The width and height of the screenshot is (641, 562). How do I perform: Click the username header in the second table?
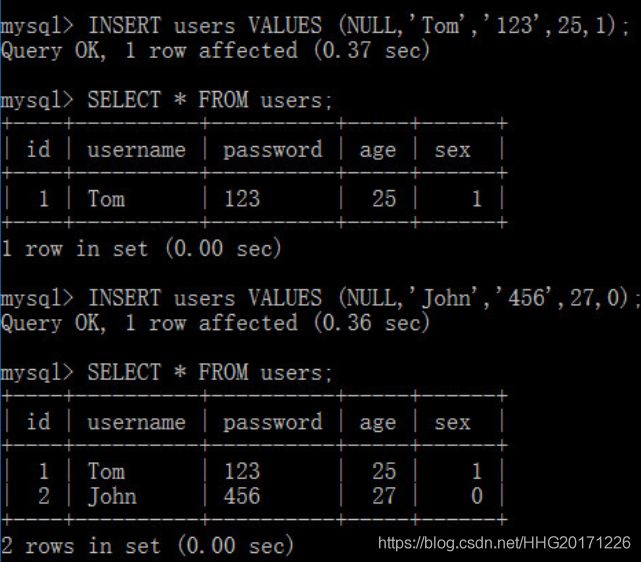(x=137, y=422)
